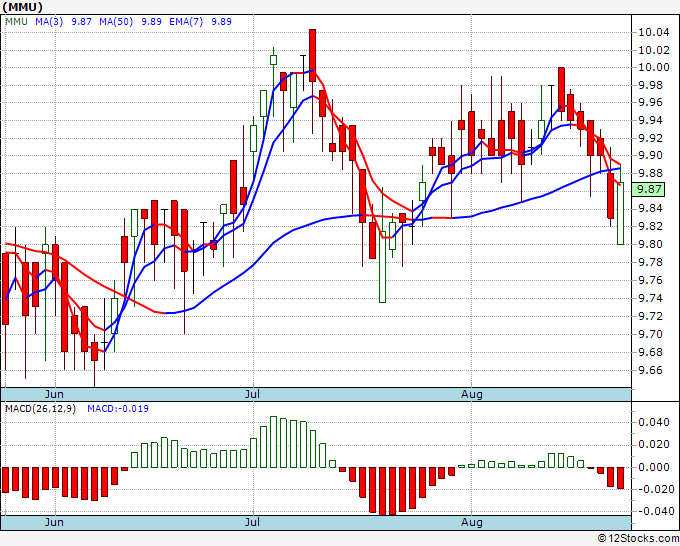Select the MA(3) legend label

point(49,22)
